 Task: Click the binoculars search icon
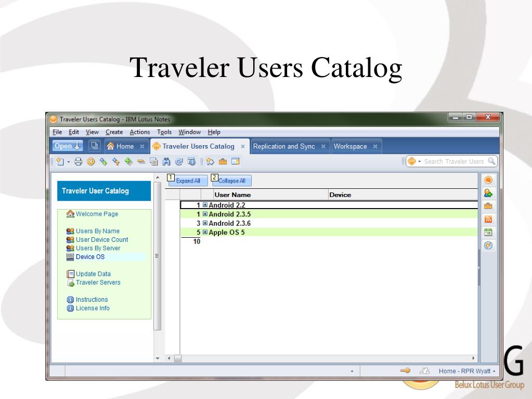coord(166,162)
